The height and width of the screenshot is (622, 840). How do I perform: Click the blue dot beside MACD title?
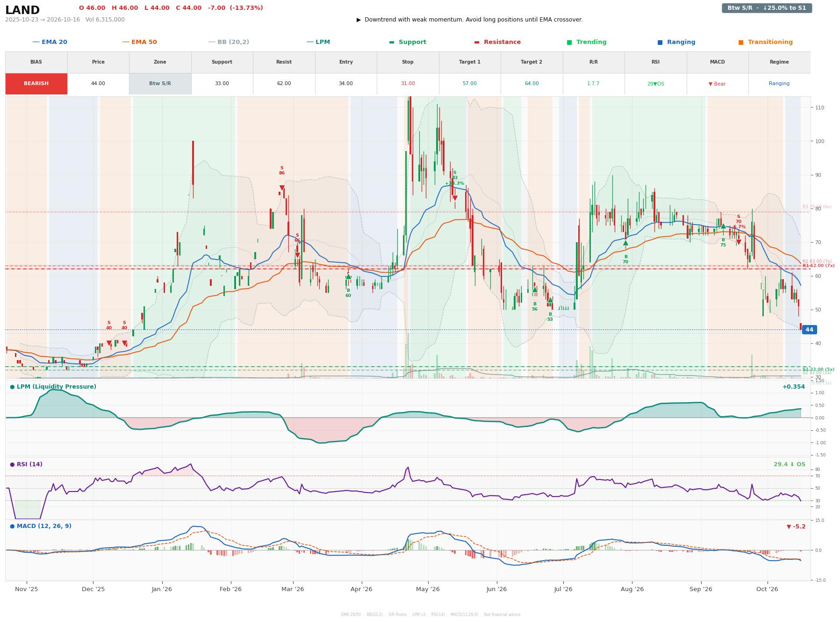[x=12, y=526]
